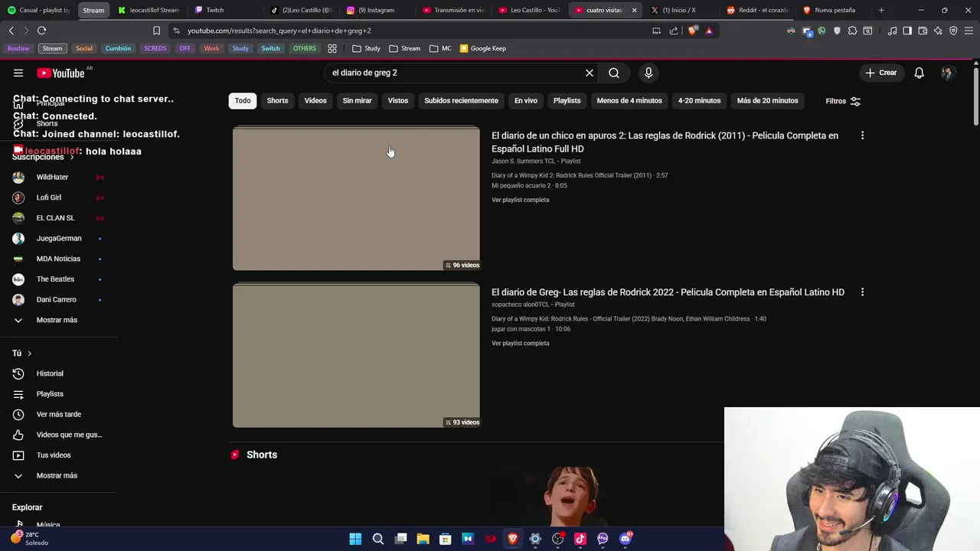
Task: Open the account avatar menu
Action: [x=948, y=73]
